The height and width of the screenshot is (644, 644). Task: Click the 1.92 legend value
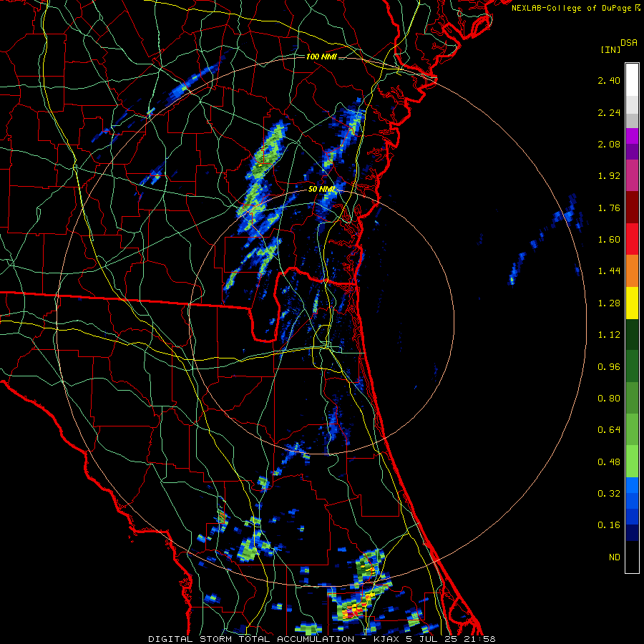pos(609,176)
